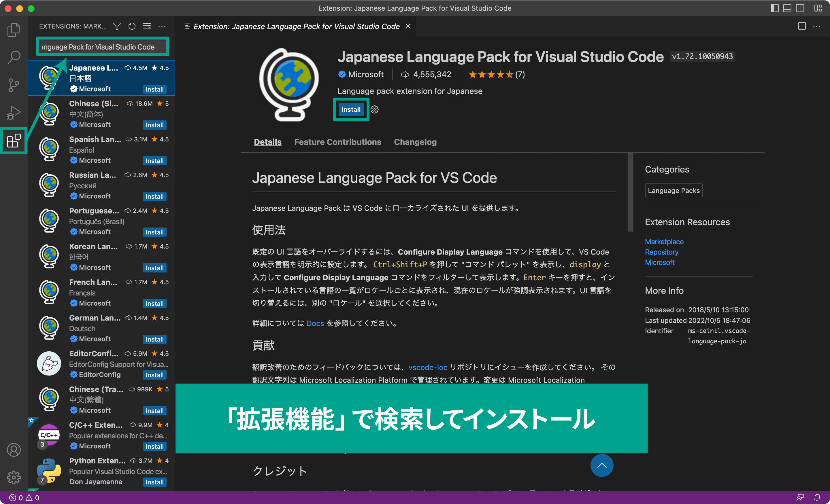
Task: Click the Language Packs category tag
Action: pyautogui.click(x=674, y=191)
